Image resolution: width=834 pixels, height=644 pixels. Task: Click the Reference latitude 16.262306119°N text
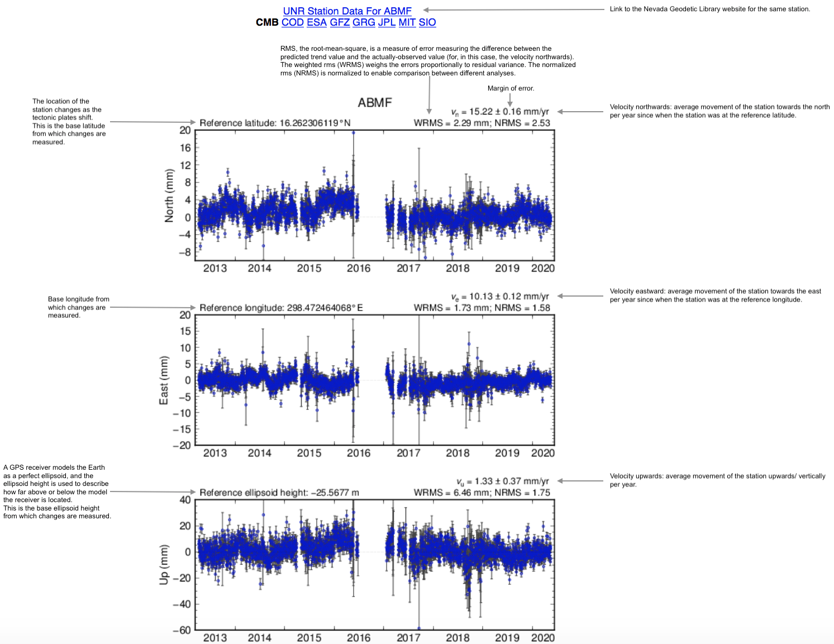(x=275, y=123)
